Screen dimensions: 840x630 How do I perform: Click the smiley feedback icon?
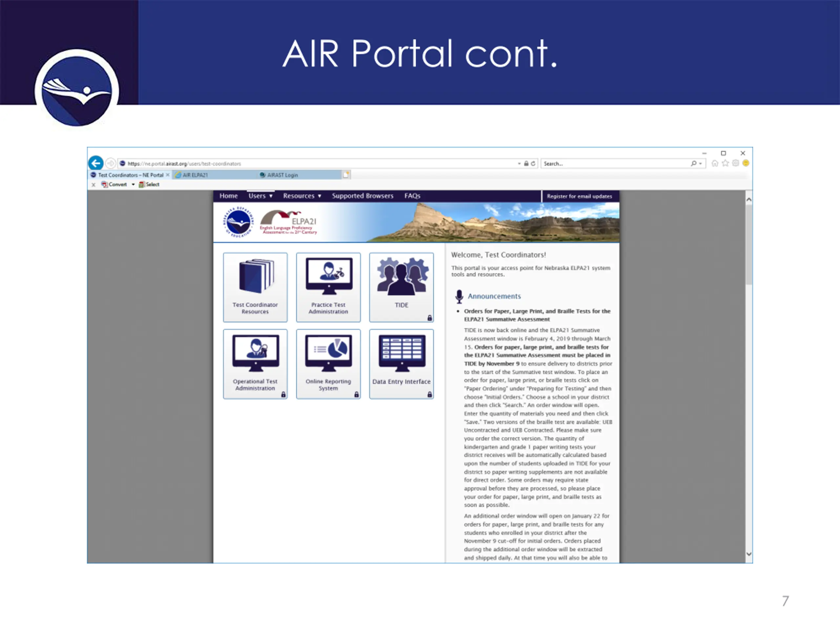coord(746,163)
